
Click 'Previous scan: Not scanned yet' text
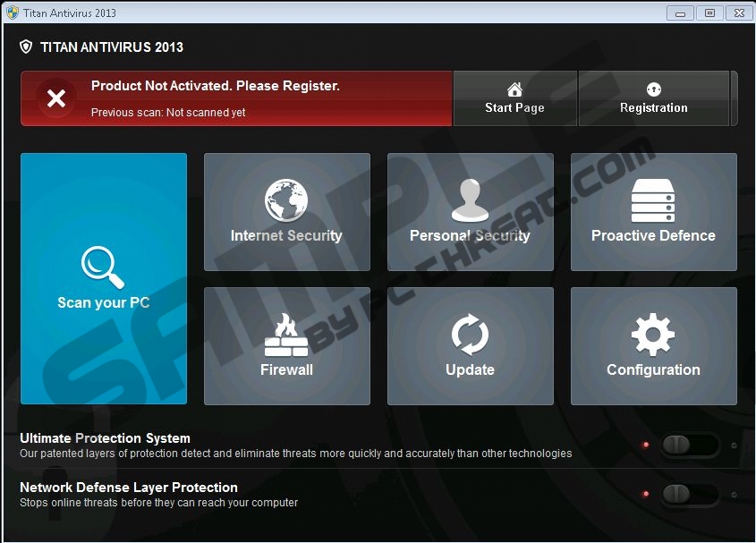tap(168, 113)
